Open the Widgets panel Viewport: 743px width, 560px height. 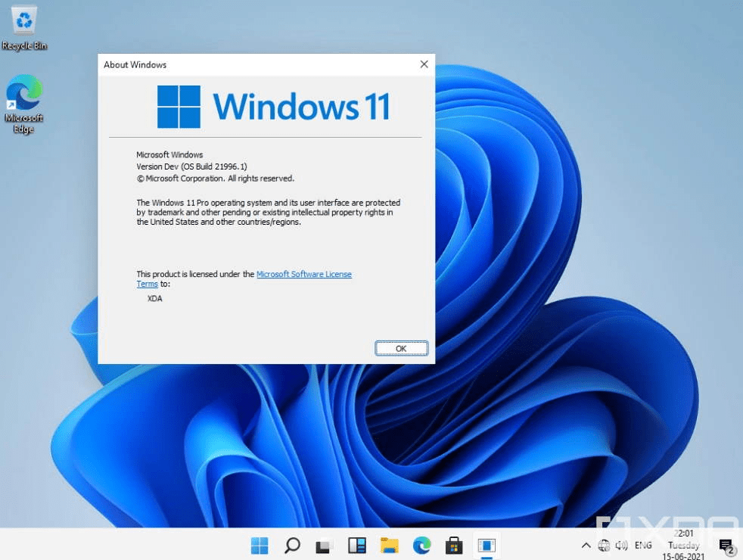point(356,545)
